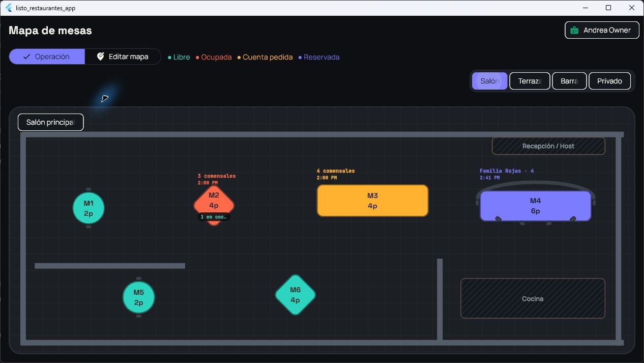Screen dimensions: 644x363
Task: Click the checkmark icon in Operación
Action: coord(27,57)
